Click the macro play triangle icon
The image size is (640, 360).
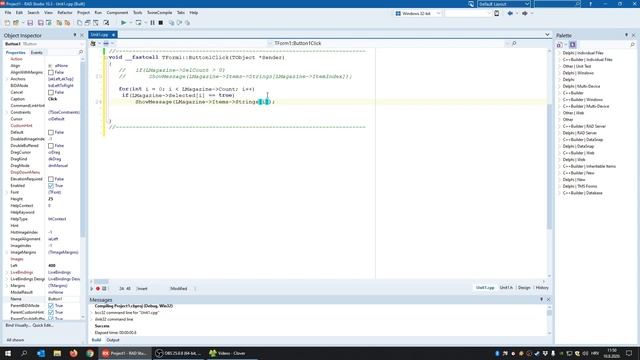92,289
